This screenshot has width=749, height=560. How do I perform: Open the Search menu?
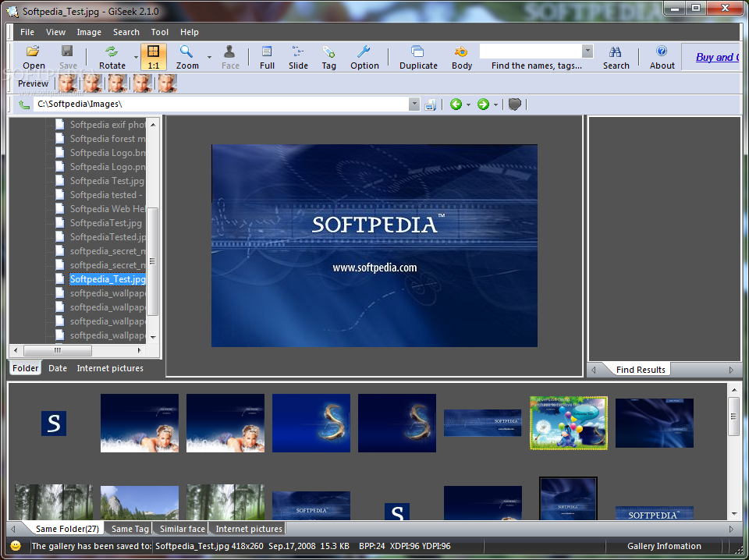[x=126, y=32]
